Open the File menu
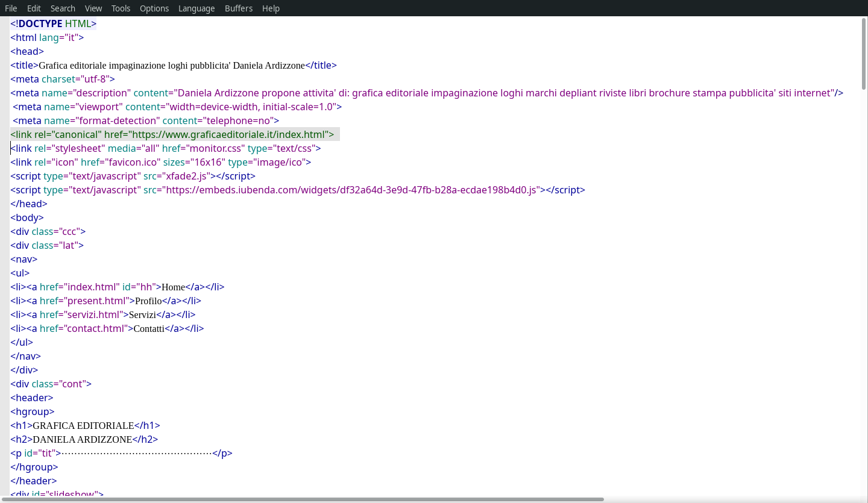868x503 pixels. (10, 8)
